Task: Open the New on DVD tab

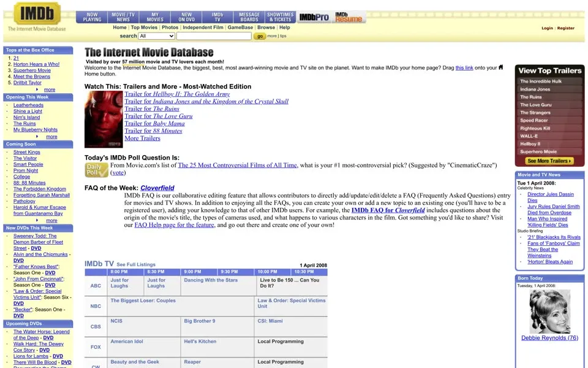Action: point(186,17)
